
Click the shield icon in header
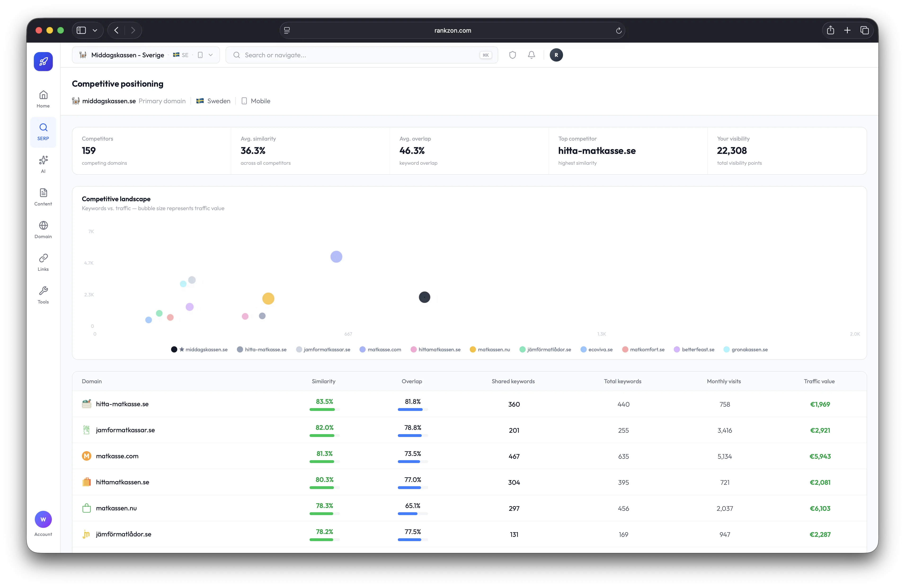coord(513,55)
